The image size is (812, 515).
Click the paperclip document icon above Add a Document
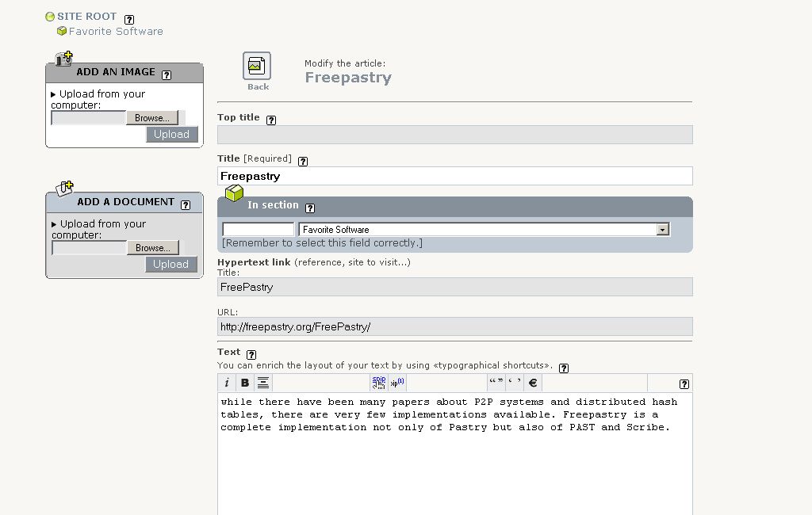point(65,189)
